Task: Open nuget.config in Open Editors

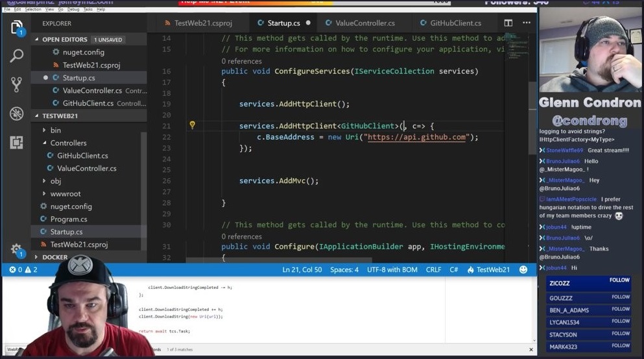Action: click(x=89, y=52)
